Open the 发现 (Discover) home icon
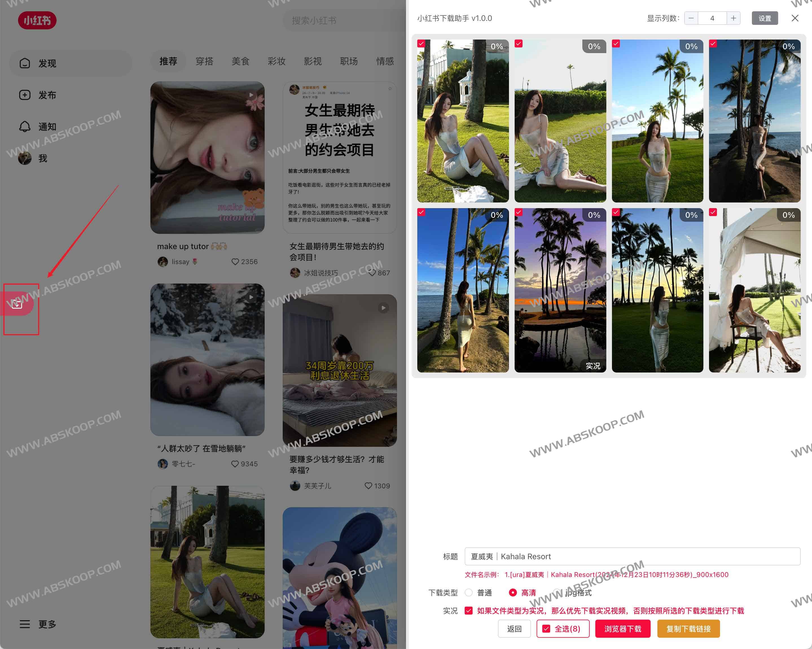Image resolution: width=812 pixels, height=649 pixels. click(x=25, y=63)
